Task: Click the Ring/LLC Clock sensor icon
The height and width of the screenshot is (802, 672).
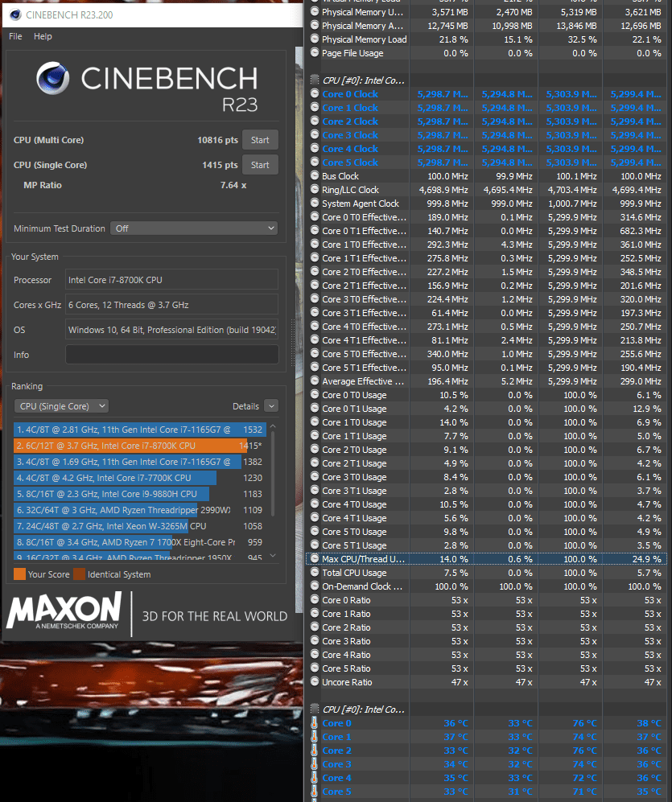Action: pyautogui.click(x=315, y=190)
